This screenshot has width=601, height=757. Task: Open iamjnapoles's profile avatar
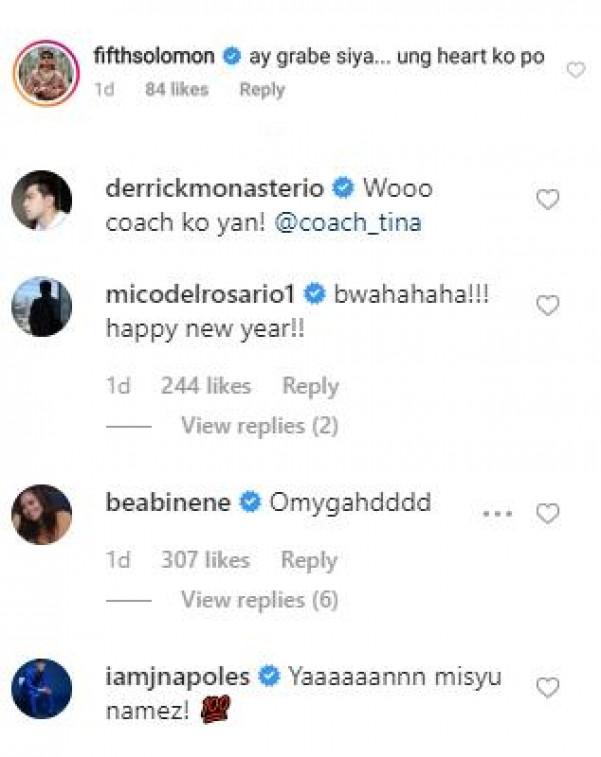click(41, 688)
